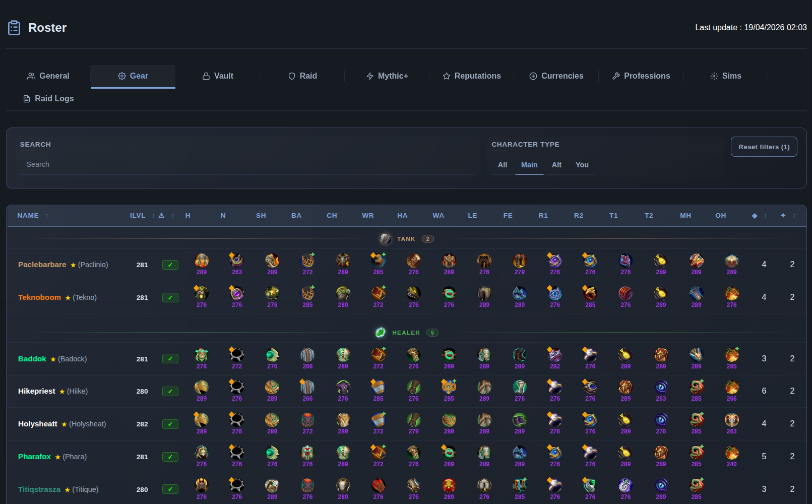Open Teknoboom's feet item icon
This screenshot has height=504, width=812.
(x=520, y=293)
